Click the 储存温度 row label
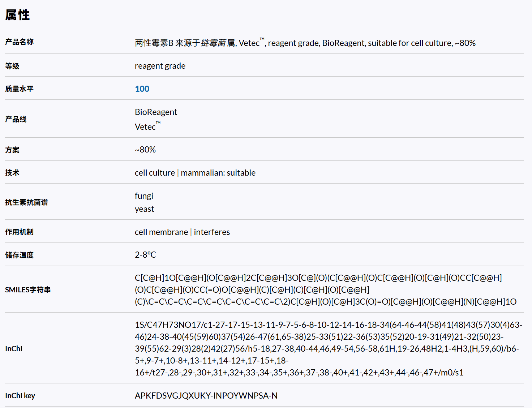 [19, 255]
